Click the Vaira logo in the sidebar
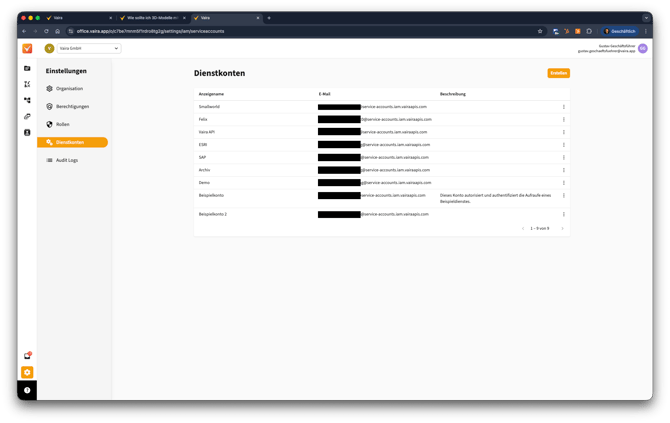This screenshot has width=670, height=423. coord(27,48)
